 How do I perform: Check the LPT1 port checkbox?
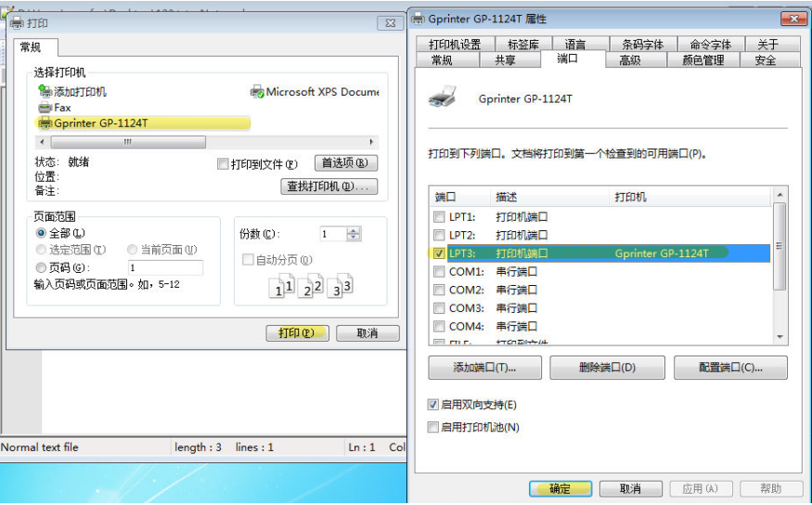[x=439, y=216]
